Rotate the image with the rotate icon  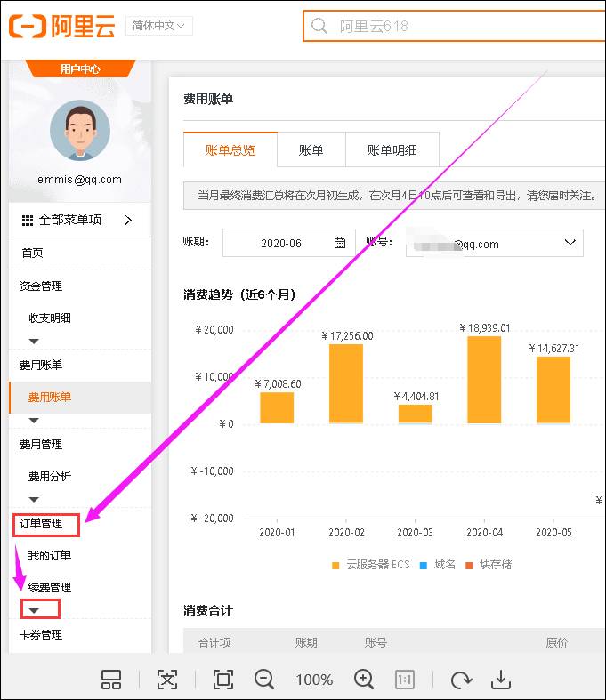click(461, 680)
